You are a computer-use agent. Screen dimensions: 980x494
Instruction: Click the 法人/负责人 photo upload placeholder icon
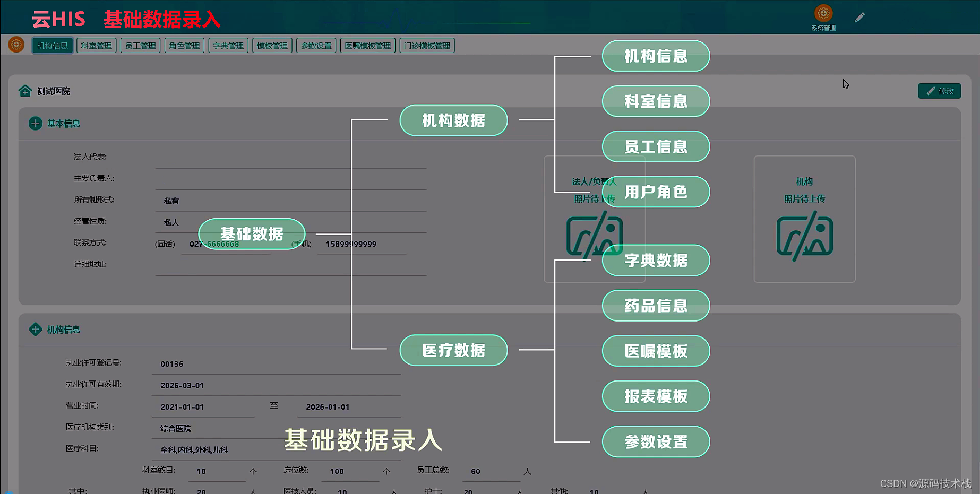pyautogui.click(x=594, y=235)
